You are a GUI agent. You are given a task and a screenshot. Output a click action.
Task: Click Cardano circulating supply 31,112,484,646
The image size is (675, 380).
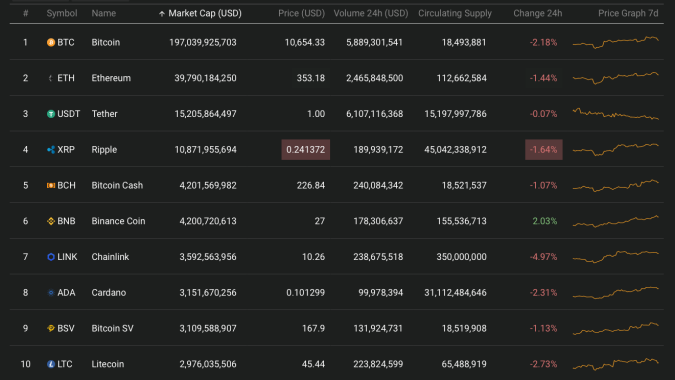coord(455,292)
